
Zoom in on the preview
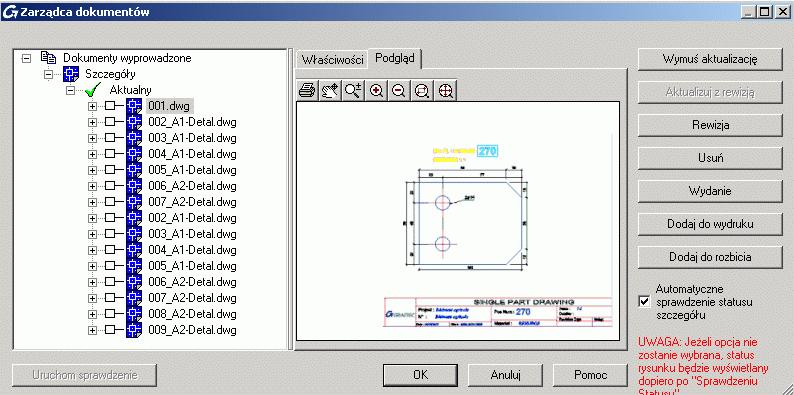(x=376, y=91)
